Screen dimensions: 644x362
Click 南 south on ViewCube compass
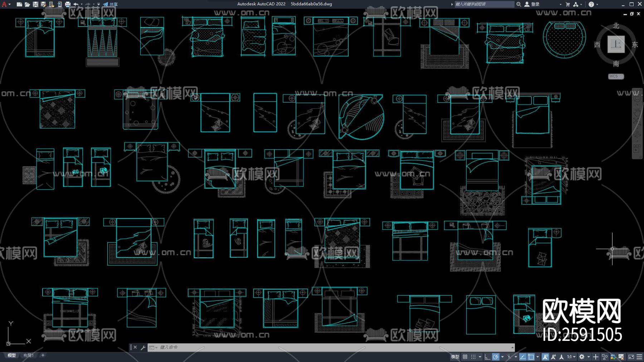click(x=616, y=63)
